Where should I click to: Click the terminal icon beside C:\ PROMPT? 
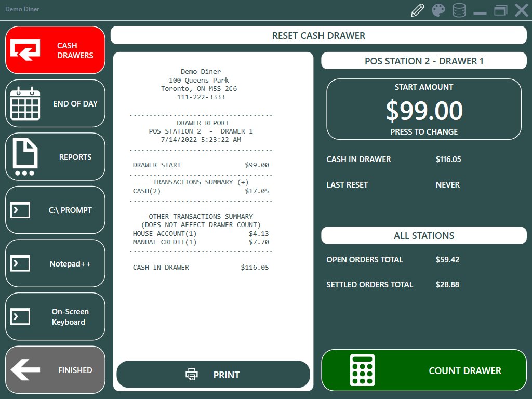pos(20,210)
